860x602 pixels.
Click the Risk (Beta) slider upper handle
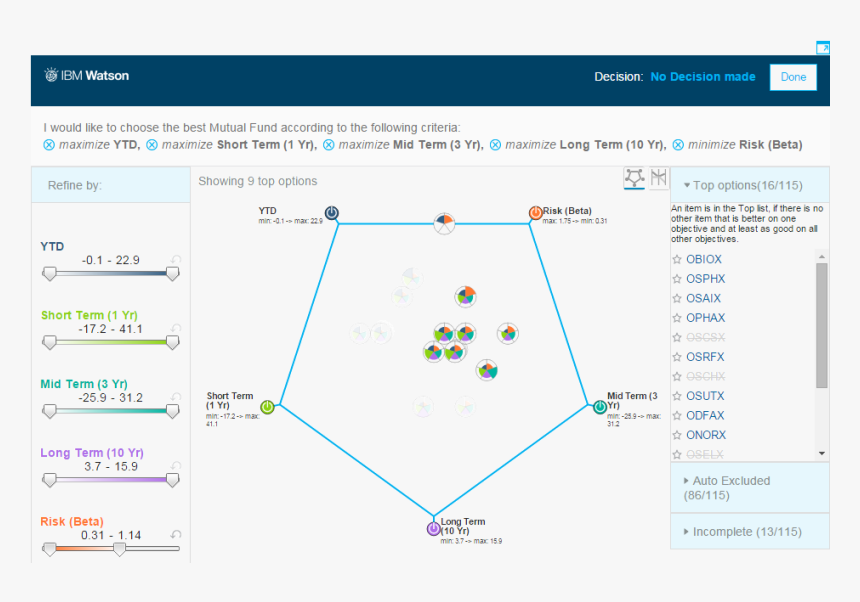(119, 549)
